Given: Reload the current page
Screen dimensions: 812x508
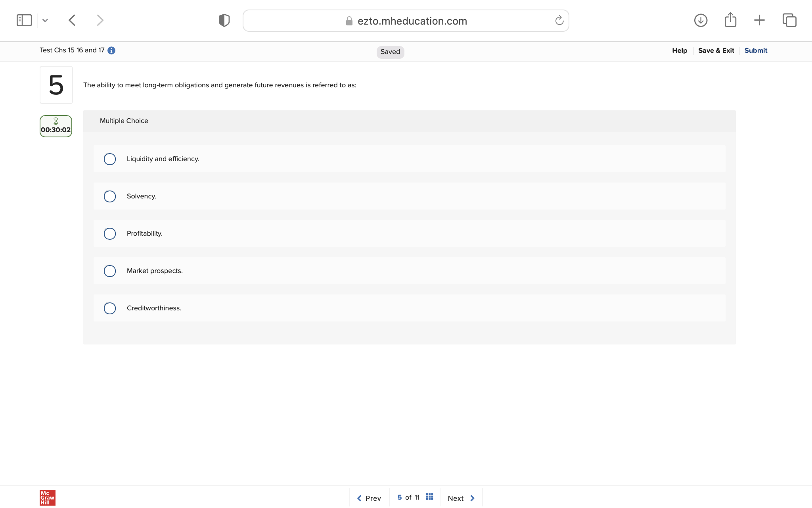Looking at the screenshot, I should 559,20.
